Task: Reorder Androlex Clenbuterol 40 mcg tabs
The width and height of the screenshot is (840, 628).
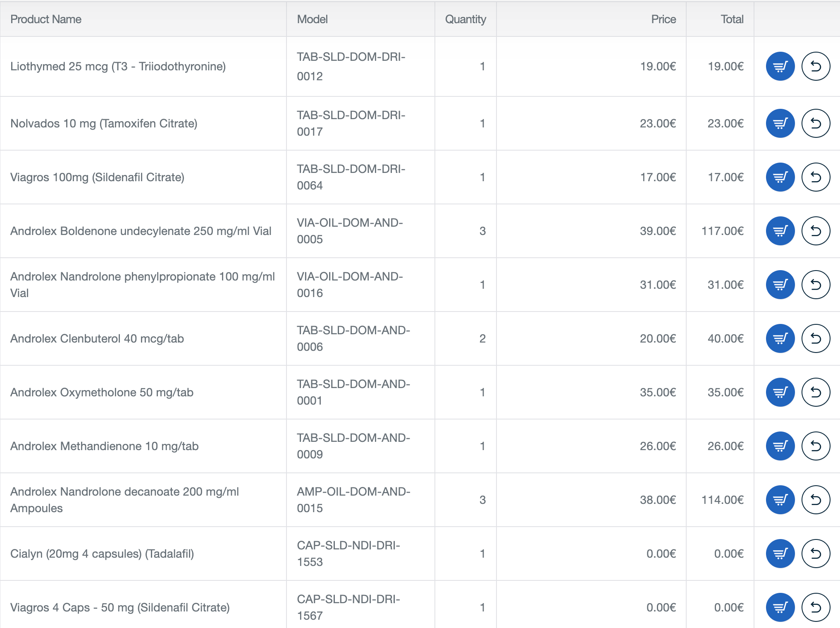Action: [780, 338]
